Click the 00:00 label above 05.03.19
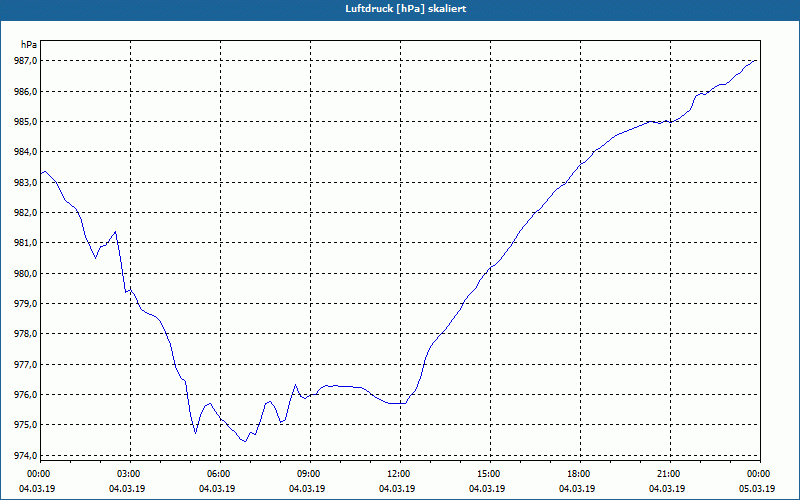This screenshot has width=800, height=500. coord(760,474)
